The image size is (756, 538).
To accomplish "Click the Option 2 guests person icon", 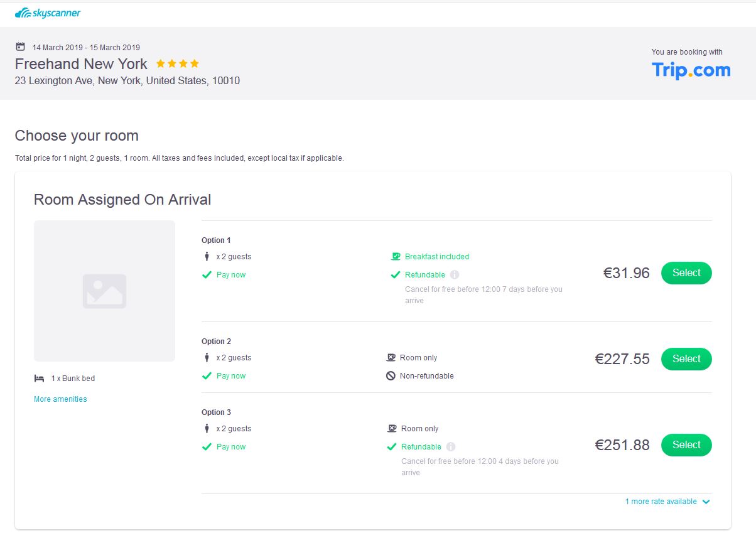I will coord(207,358).
